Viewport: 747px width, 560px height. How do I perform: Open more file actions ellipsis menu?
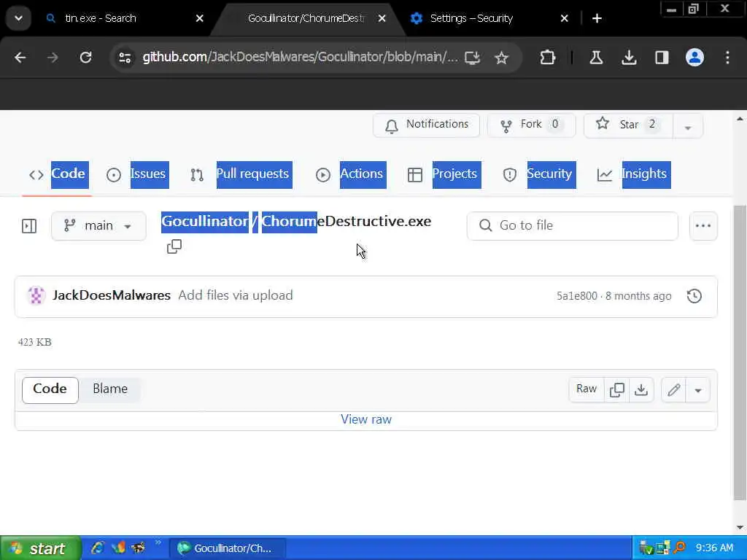pyautogui.click(x=703, y=226)
